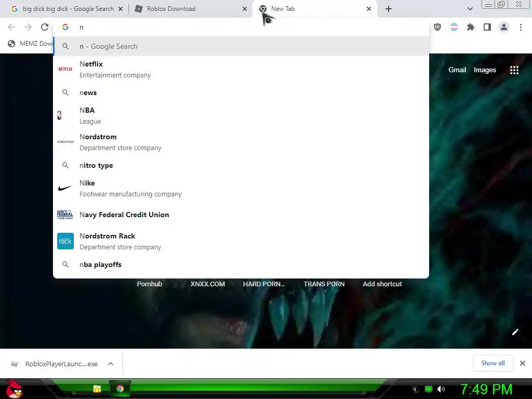532x399 pixels.
Task: Select the 'n - Google Search' suggestion
Action: click(x=241, y=46)
